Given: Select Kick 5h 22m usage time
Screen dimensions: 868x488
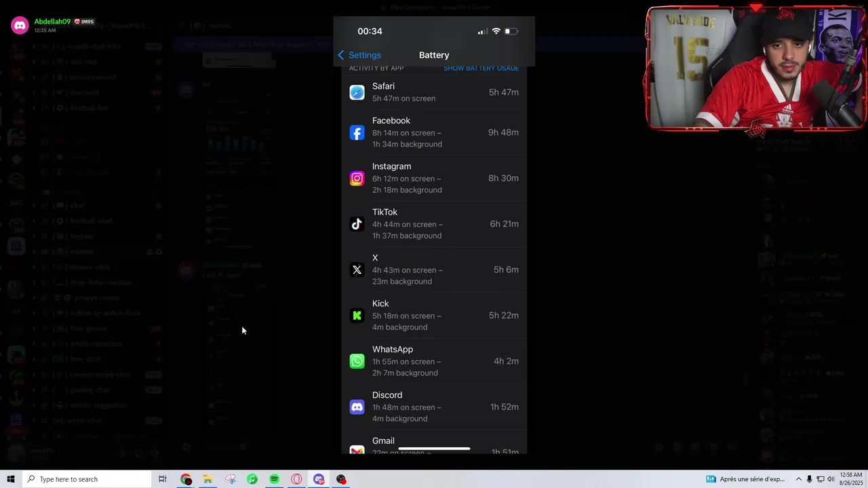Looking at the screenshot, I should click(x=504, y=315).
